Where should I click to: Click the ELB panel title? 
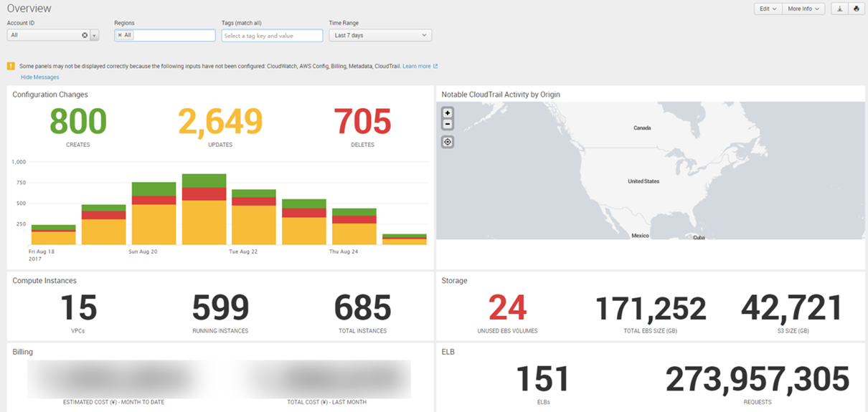pos(448,352)
